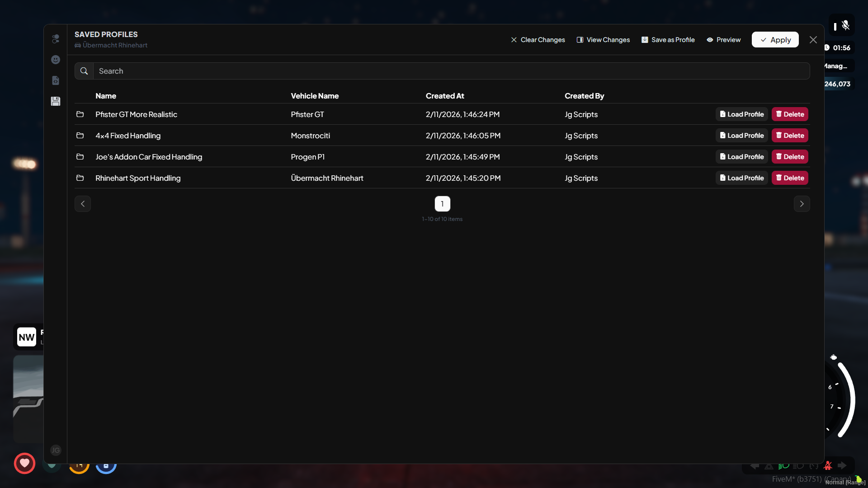Open View Changes panel
868x488 pixels.
(603, 40)
